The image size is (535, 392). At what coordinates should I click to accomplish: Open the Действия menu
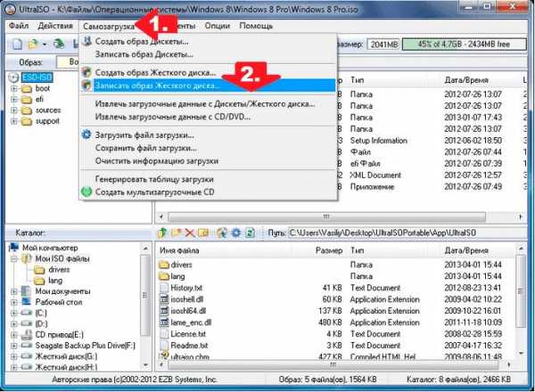click(x=55, y=26)
